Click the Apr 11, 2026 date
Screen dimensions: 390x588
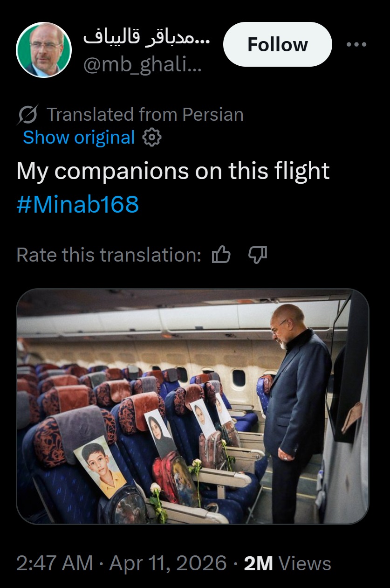coord(168,563)
